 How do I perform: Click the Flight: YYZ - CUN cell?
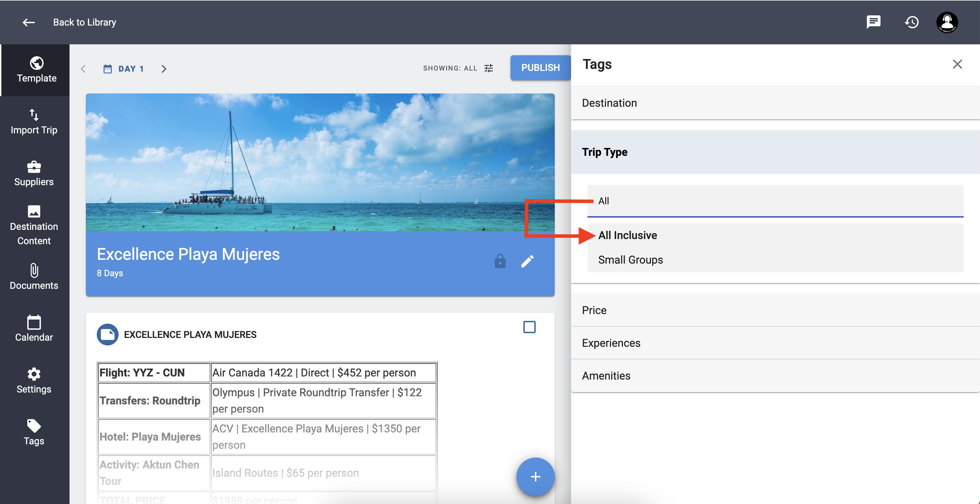point(154,372)
